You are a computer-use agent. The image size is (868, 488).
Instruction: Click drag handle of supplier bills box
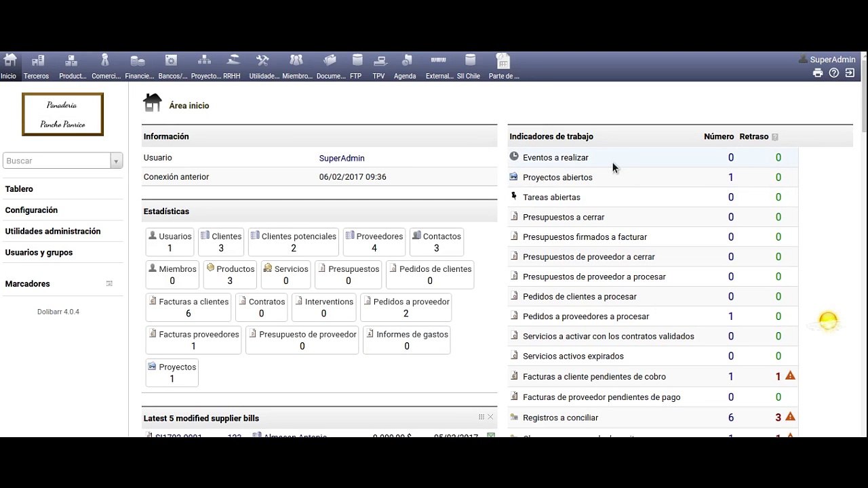481,417
